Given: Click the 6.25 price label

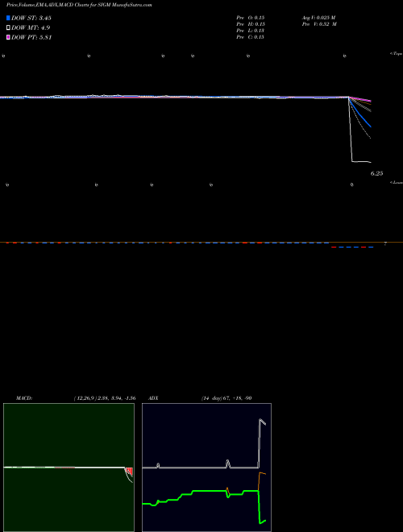Looking at the screenshot, I should point(376,173).
